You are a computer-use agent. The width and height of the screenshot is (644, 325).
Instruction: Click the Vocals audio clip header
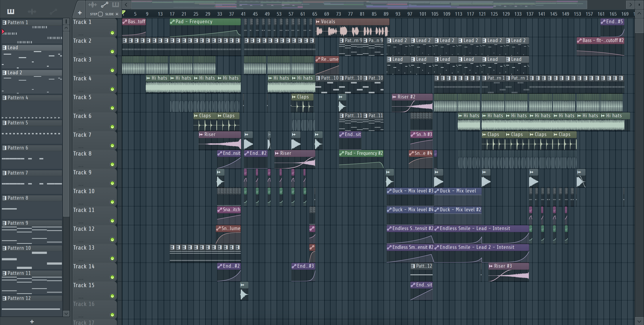[x=352, y=22]
